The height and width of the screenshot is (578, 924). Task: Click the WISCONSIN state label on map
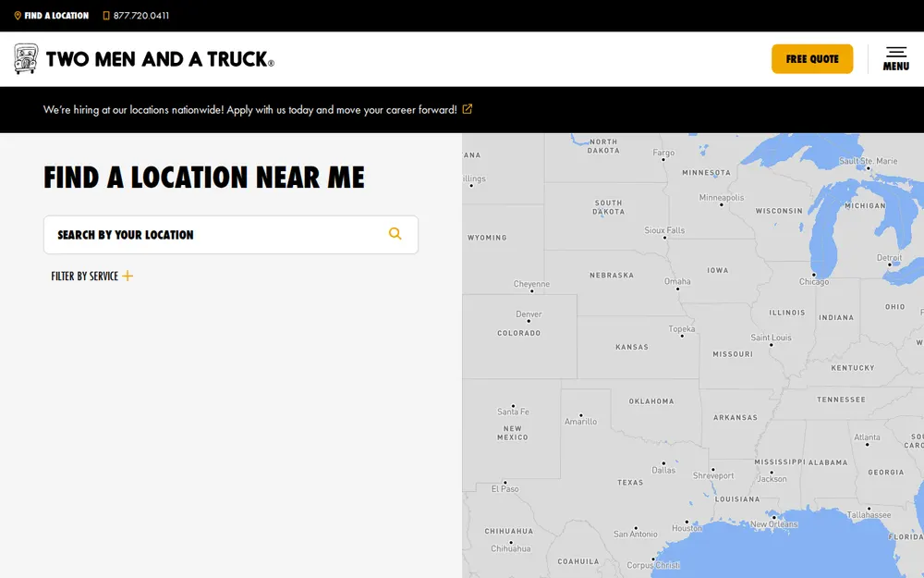(x=779, y=211)
